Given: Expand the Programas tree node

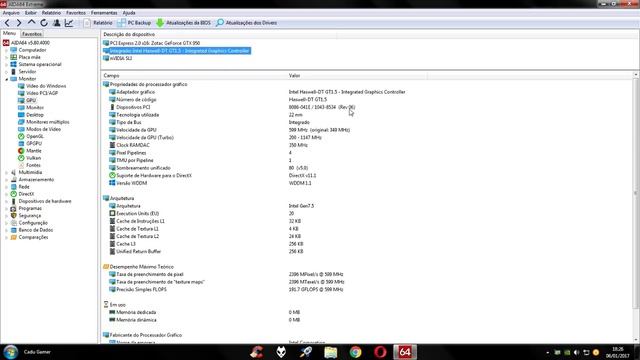Looking at the screenshot, I should [7, 208].
